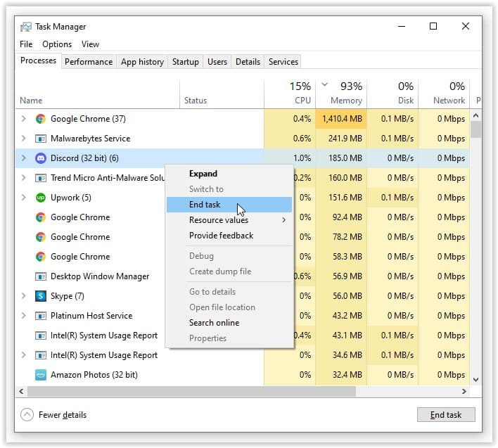The width and height of the screenshot is (498, 448).
Task: Click Intel System Usage Report icon at 34.6 MB
Action: 40,355
